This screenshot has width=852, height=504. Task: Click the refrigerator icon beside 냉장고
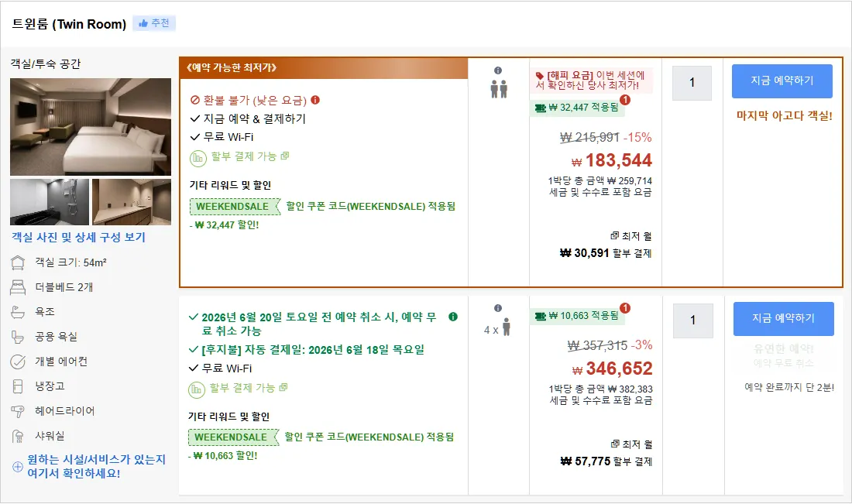tap(18, 386)
